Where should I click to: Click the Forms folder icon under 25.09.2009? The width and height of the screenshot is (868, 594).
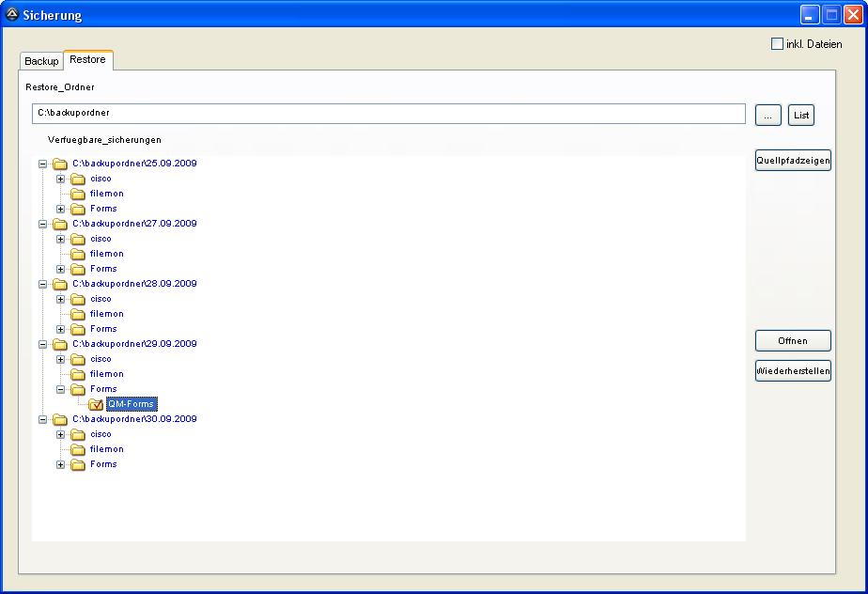point(78,209)
